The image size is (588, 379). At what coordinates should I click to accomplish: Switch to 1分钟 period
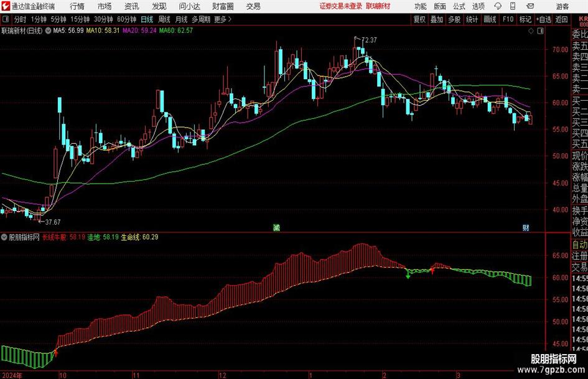pos(39,19)
